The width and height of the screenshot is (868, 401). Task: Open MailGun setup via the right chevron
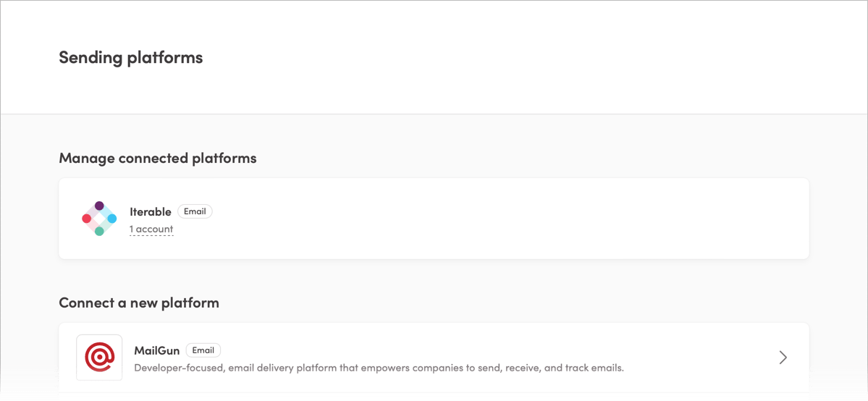(x=783, y=358)
